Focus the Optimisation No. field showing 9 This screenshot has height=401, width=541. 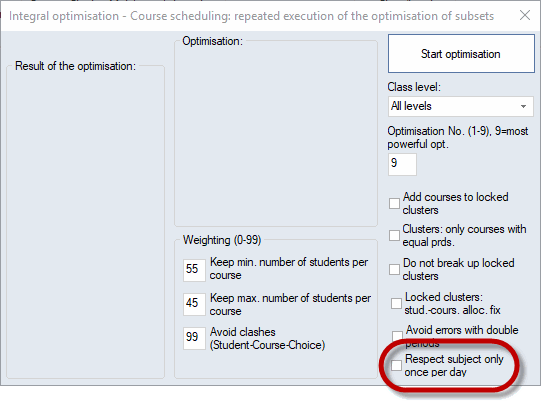click(402, 164)
